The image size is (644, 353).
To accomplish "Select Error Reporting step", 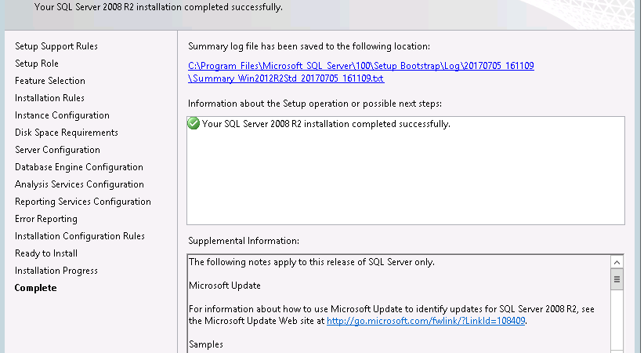I will [x=46, y=219].
